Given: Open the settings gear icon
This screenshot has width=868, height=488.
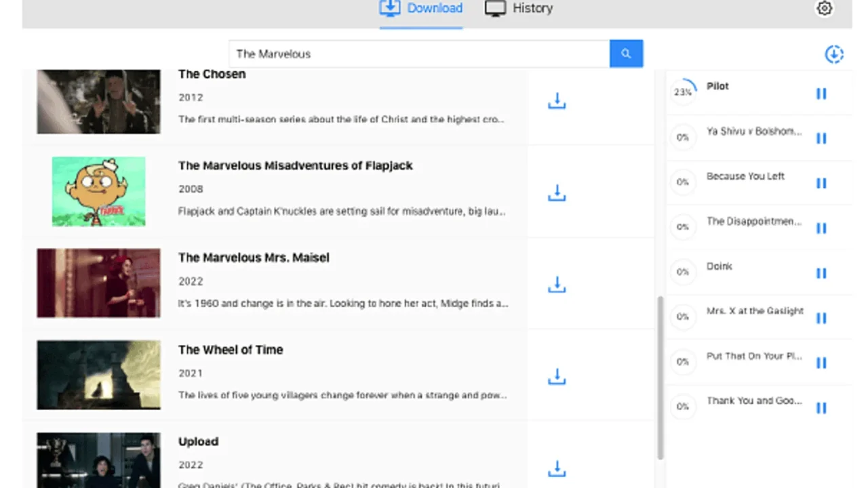Looking at the screenshot, I should click(x=824, y=9).
